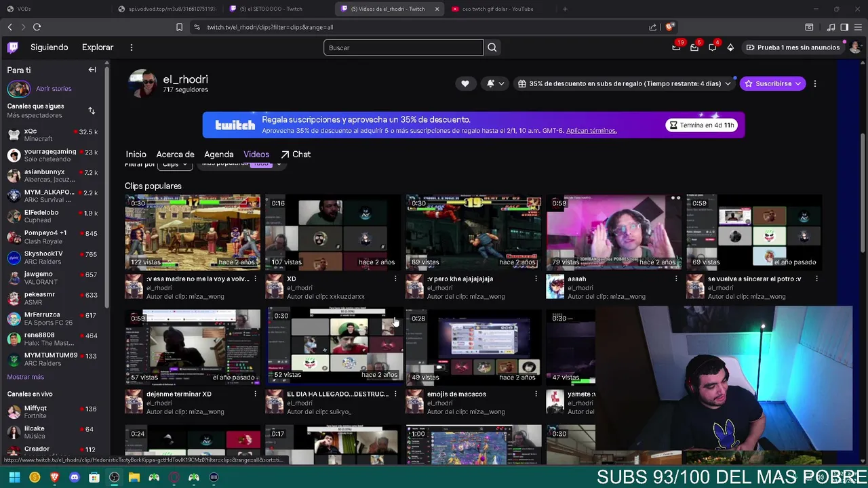Viewport: 868px width, 488px height.
Task: Collapse the Para ti sidebar
Action: point(92,70)
